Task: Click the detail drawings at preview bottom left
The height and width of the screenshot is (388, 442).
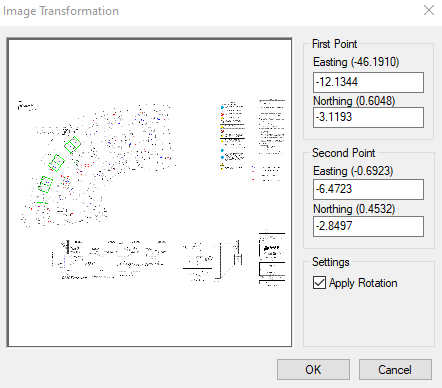Action: coord(109,259)
